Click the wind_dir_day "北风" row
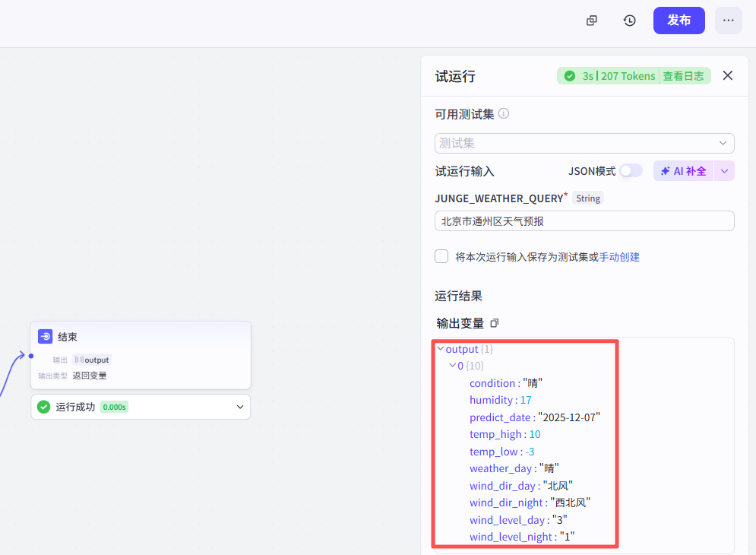Screen dimensions: 756x555 (x=521, y=486)
